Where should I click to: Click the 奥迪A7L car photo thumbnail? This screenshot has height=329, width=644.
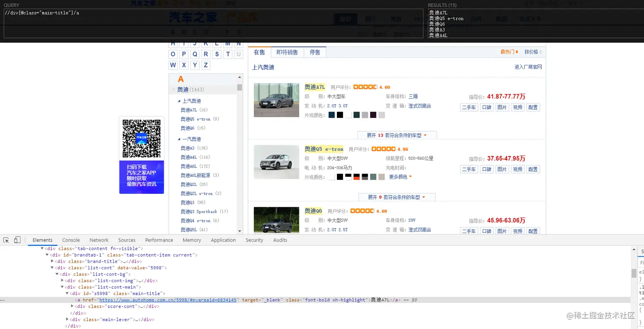coord(276,100)
